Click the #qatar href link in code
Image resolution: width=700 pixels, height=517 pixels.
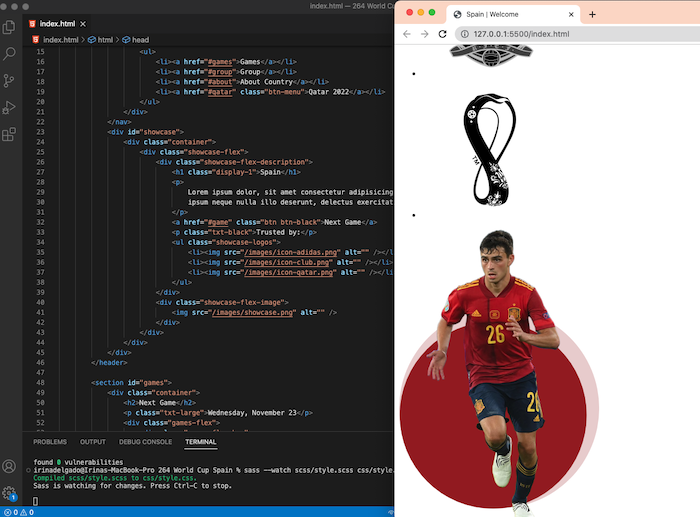tap(220, 92)
